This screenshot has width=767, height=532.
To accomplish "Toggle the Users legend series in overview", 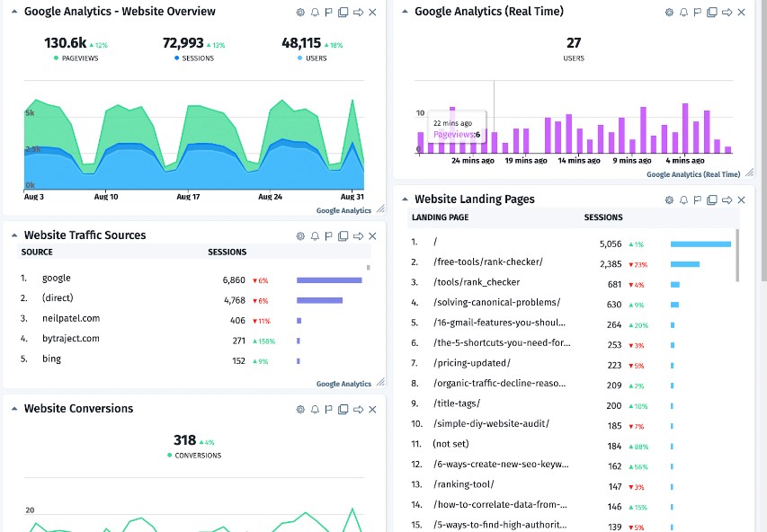I will [311, 58].
